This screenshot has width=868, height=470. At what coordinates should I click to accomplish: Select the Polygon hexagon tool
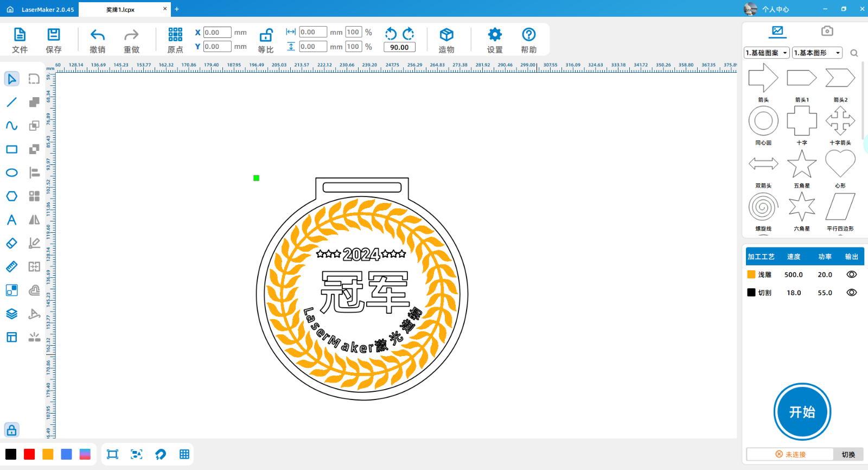[11, 196]
